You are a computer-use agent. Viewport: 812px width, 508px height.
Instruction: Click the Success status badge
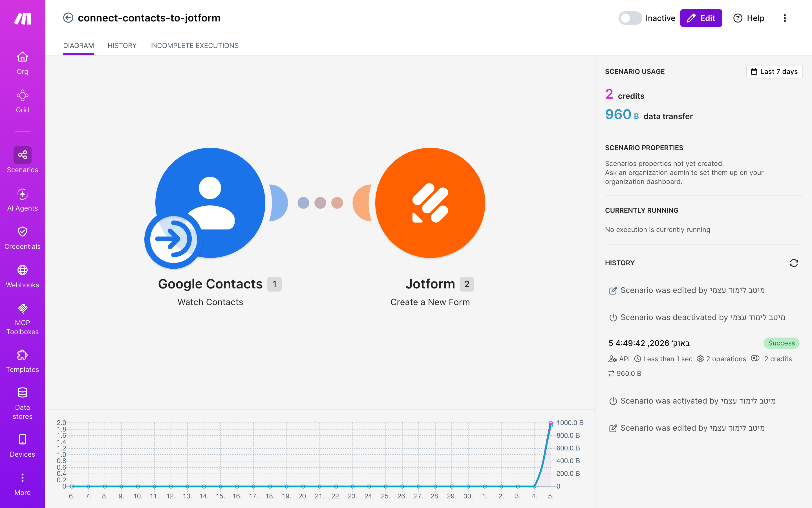[782, 343]
